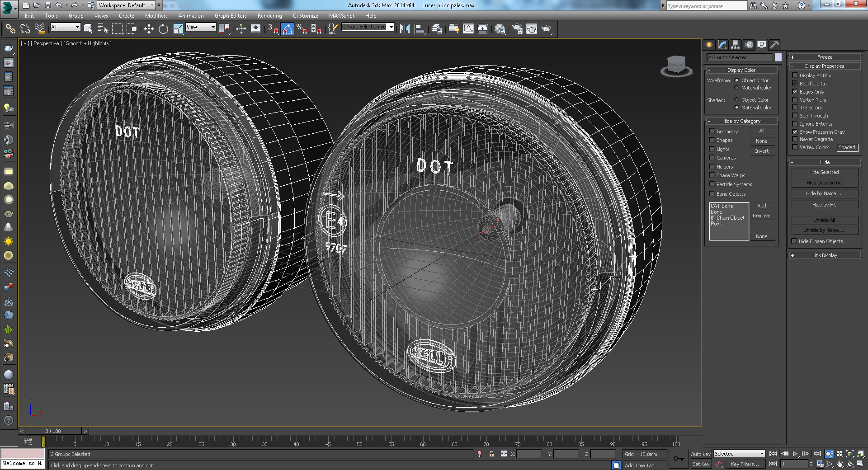
Task: Tick the Lights hide category checkbox
Action: coord(712,149)
